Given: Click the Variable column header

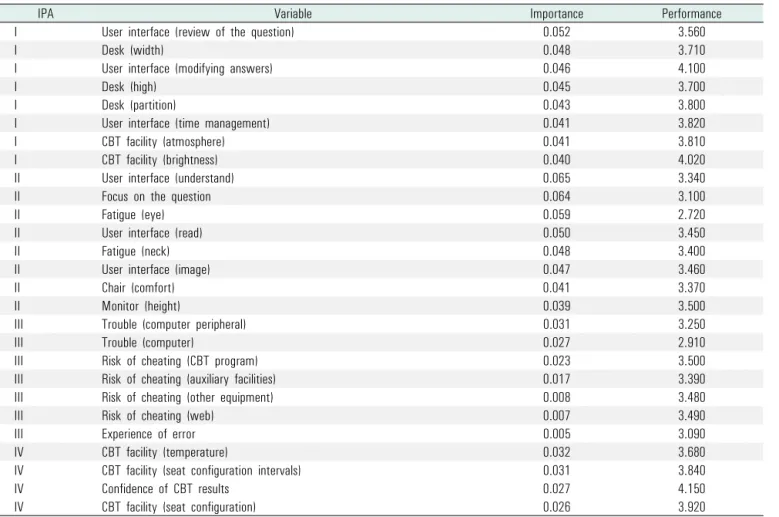Looking at the screenshot, I should click(x=293, y=14).
